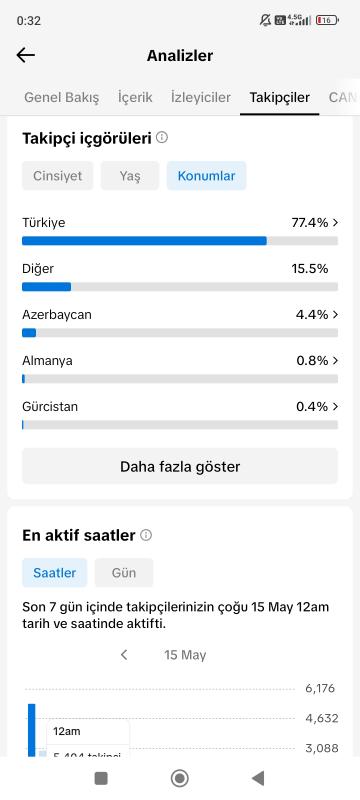Open info icon beside Takipçi içgörüleri
The width and height of the screenshot is (360, 800).
coord(162,138)
